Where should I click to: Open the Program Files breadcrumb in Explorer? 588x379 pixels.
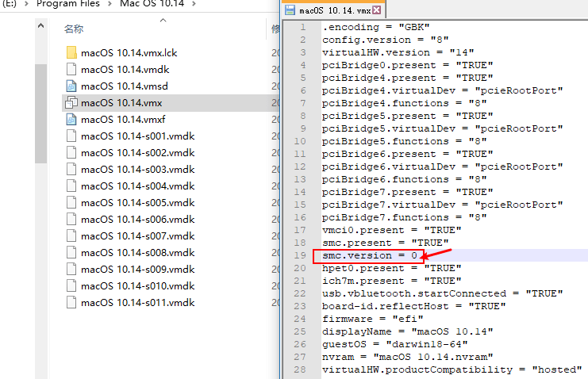pyautogui.click(x=68, y=4)
